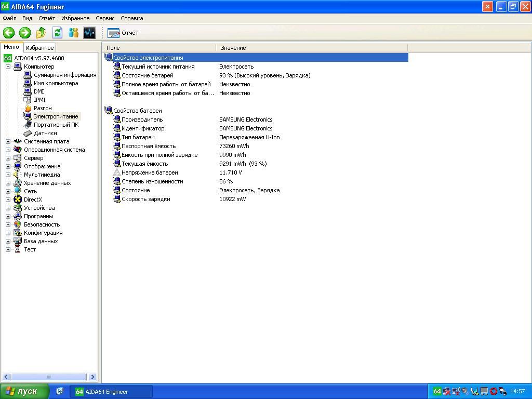Click the system tray clock showing 14:57

pyautogui.click(x=517, y=392)
